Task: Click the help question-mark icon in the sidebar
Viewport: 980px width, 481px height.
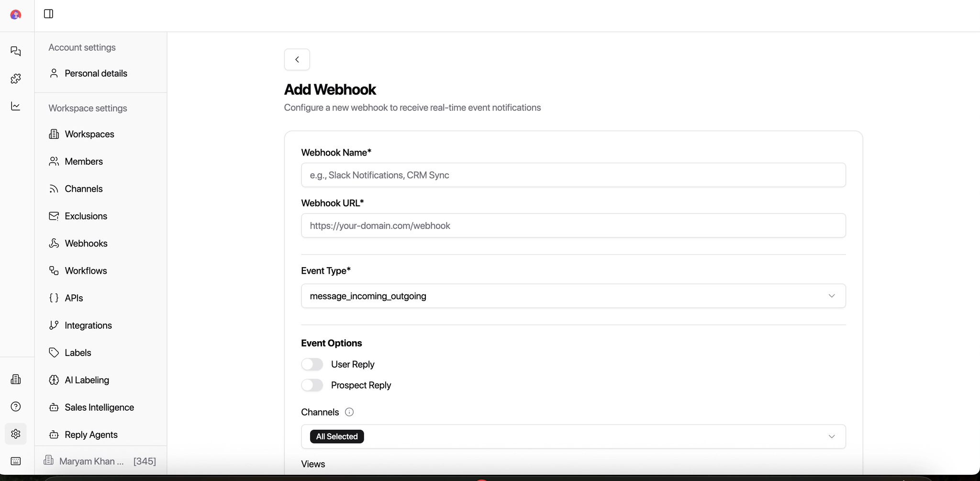Action: (16, 406)
